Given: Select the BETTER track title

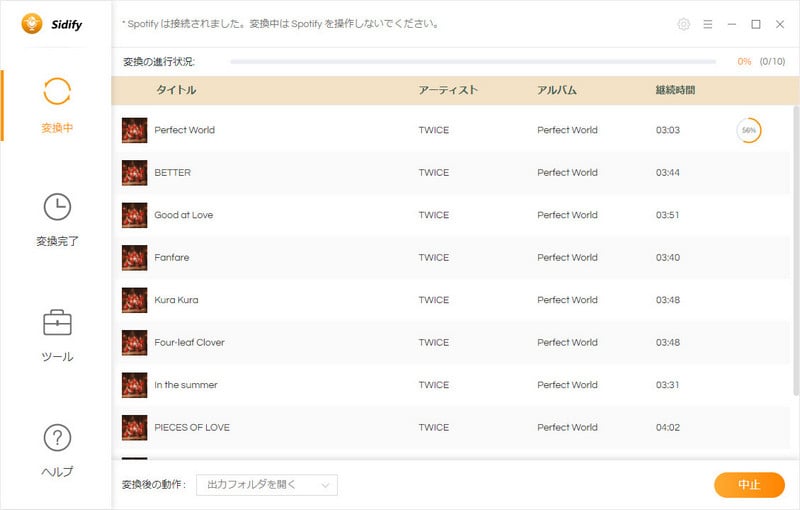Looking at the screenshot, I should click(172, 172).
